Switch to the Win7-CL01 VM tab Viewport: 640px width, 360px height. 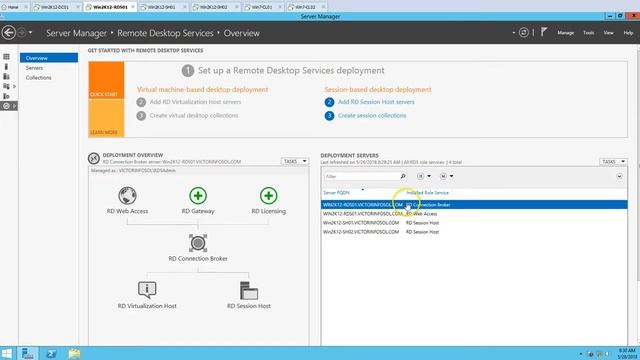point(262,7)
